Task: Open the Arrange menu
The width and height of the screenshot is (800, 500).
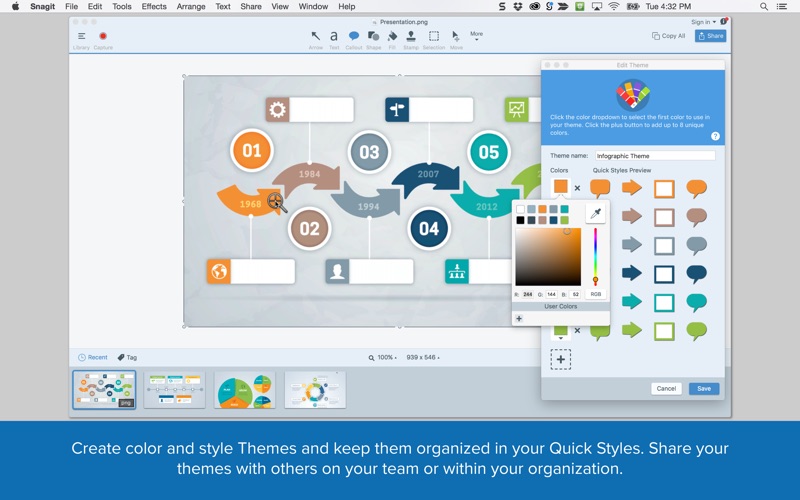Action: click(191, 7)
